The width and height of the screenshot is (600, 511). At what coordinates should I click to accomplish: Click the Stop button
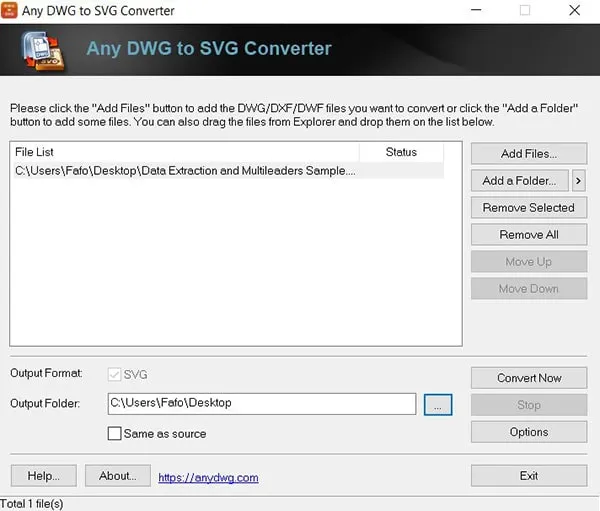click(529, 405)
